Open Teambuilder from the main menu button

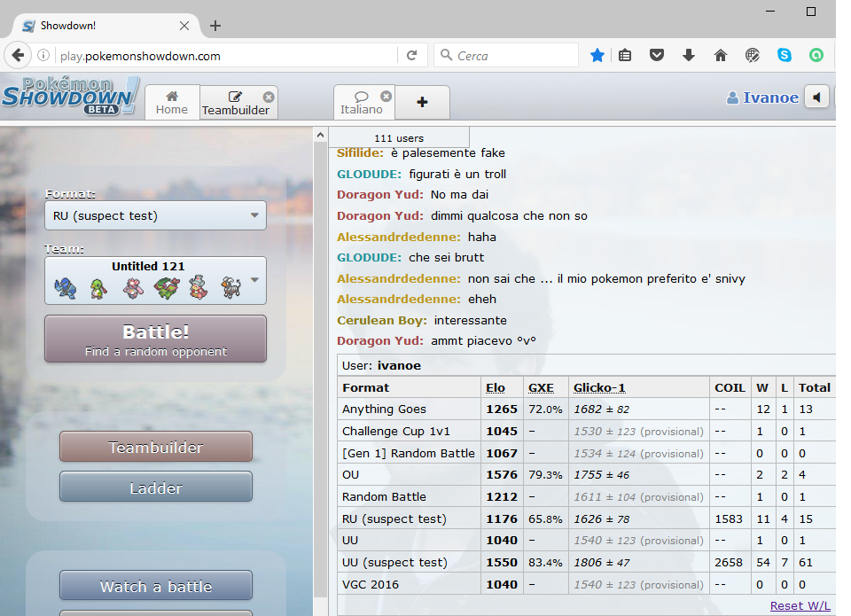[156, 447]
